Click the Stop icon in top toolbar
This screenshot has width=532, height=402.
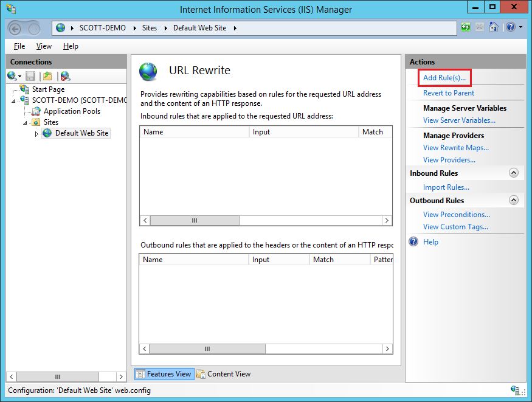480,27
